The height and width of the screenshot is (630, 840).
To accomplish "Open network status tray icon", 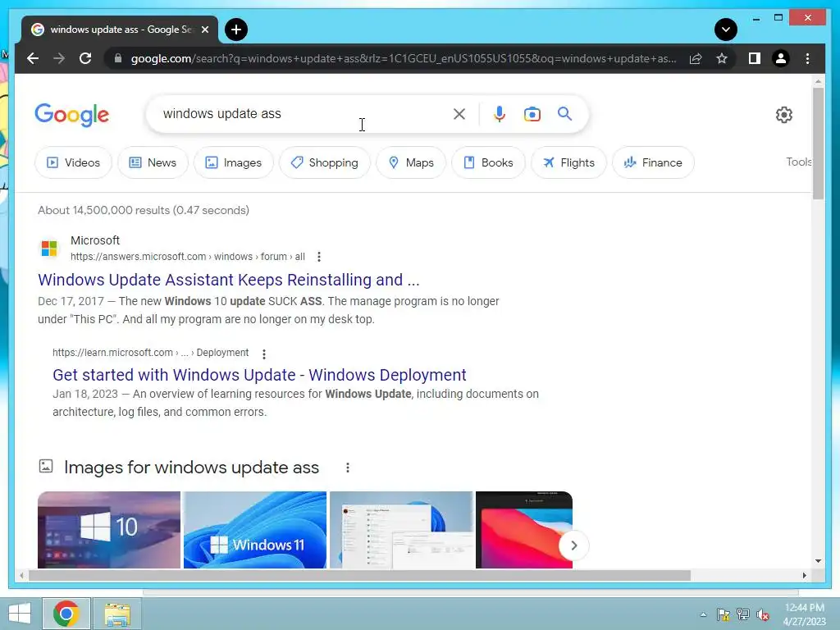I will 743,614.
